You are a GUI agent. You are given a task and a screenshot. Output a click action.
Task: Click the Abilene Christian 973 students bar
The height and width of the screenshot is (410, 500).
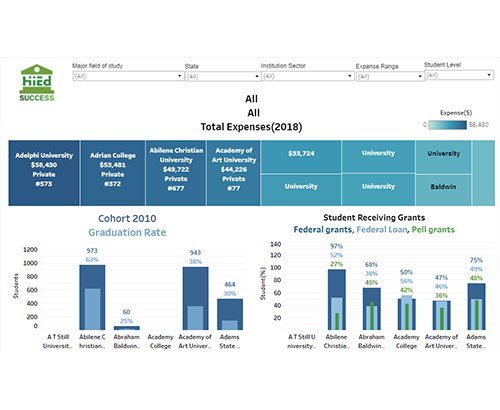pos(92,297)
